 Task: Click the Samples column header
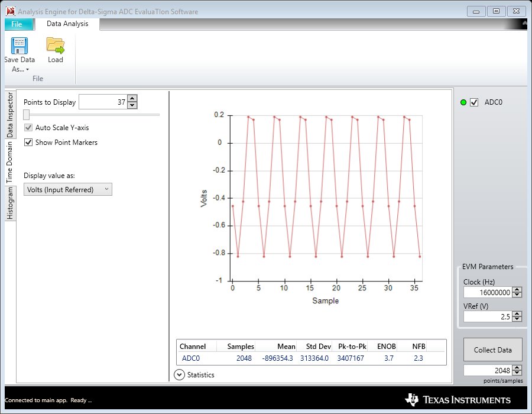(x=241, y=346)
